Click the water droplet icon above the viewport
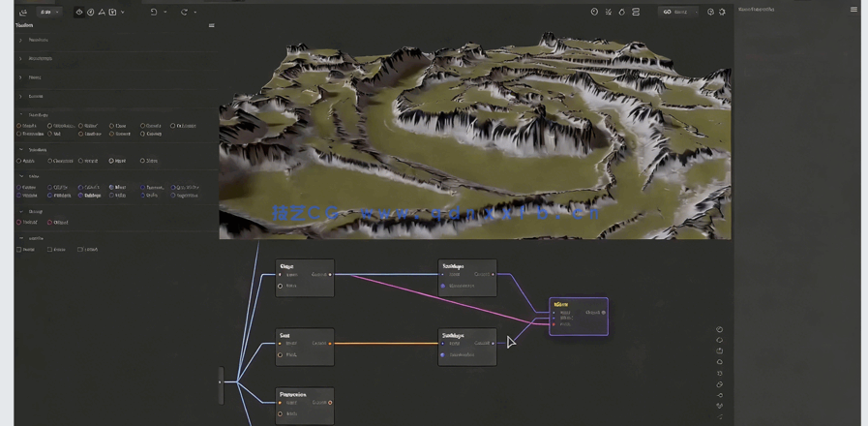This screenshot has height=426, width=868. 621,13
